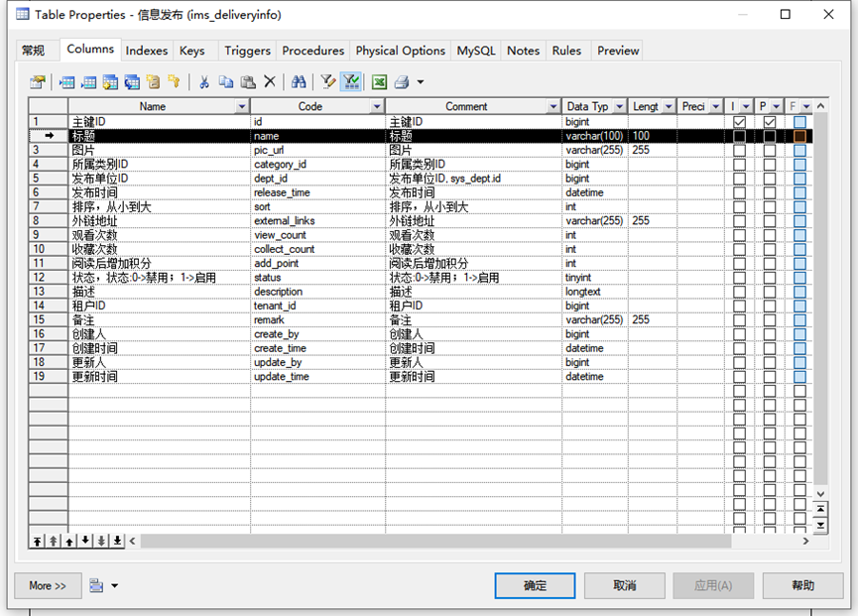Open Customize Columns and Filter icon
The image size is (858, 616).
point(328,82)
